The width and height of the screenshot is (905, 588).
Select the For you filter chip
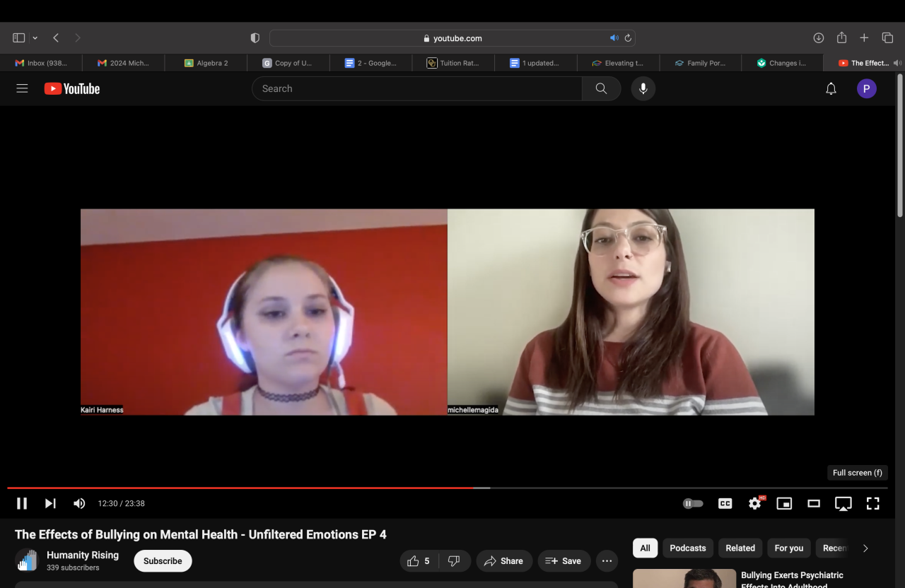click(x=789, y=548)
